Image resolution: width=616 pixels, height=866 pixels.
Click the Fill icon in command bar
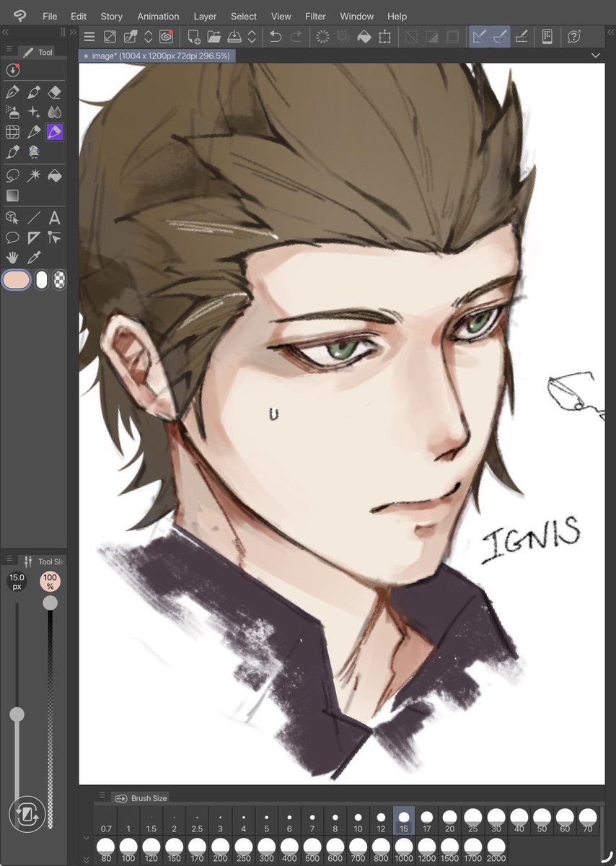364,37
